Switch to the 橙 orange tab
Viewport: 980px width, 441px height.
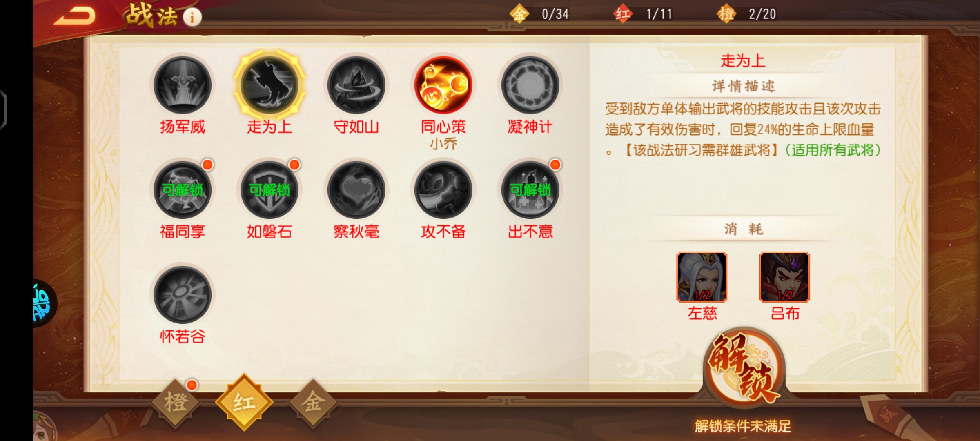176,403
